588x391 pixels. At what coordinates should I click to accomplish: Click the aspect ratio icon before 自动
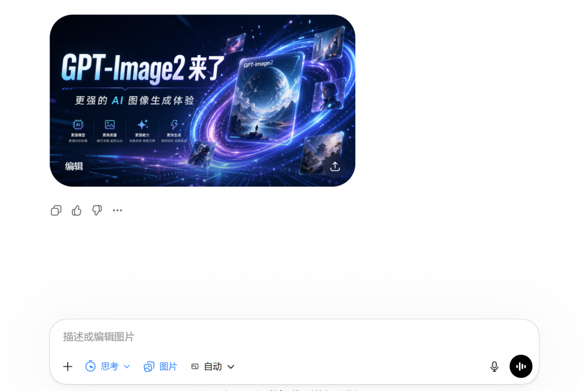[195, 366]
